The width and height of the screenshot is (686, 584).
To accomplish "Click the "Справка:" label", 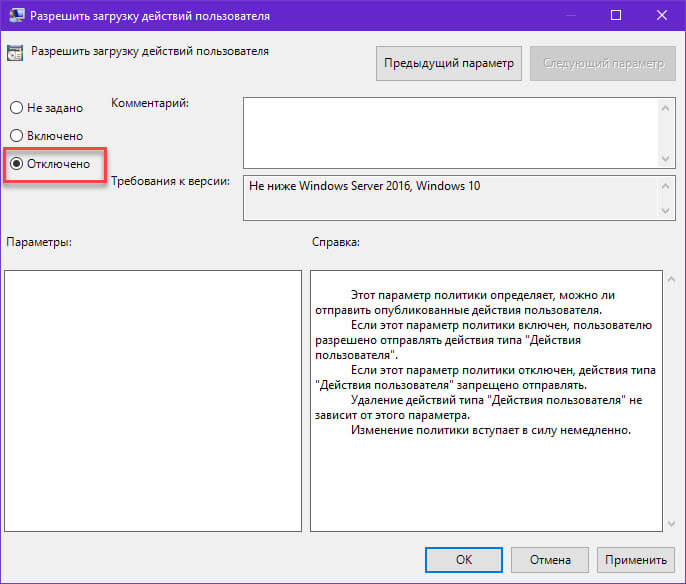I will pos(336,242).
